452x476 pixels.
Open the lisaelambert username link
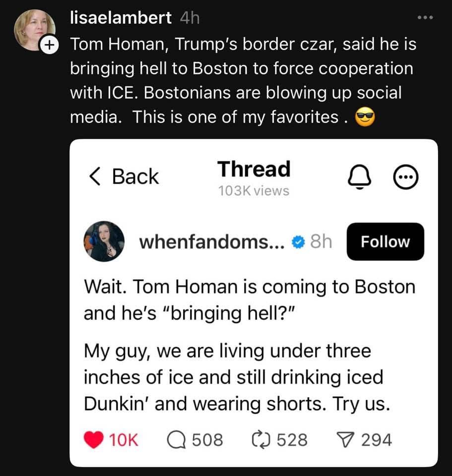[x=121, y=18]
